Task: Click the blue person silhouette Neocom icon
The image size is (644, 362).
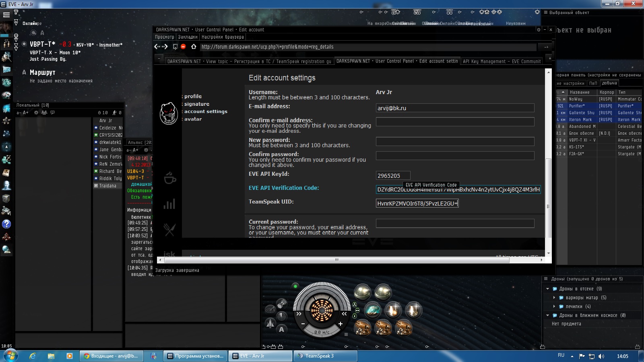Action: 6,185
